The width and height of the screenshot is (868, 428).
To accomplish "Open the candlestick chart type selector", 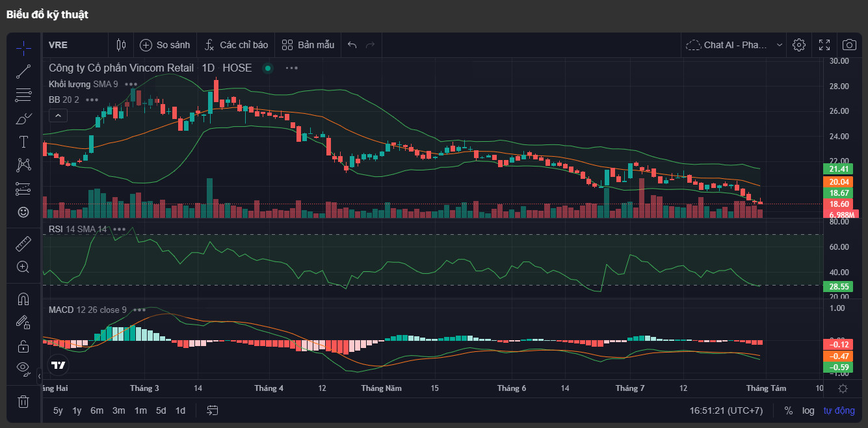I will point(121,45).
